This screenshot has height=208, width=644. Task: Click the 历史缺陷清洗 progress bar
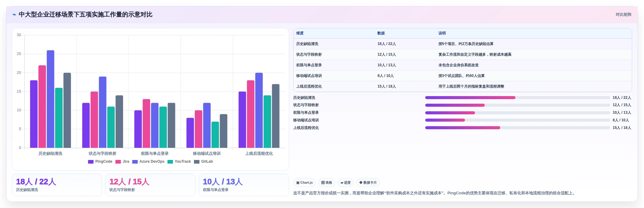(517, 98)
